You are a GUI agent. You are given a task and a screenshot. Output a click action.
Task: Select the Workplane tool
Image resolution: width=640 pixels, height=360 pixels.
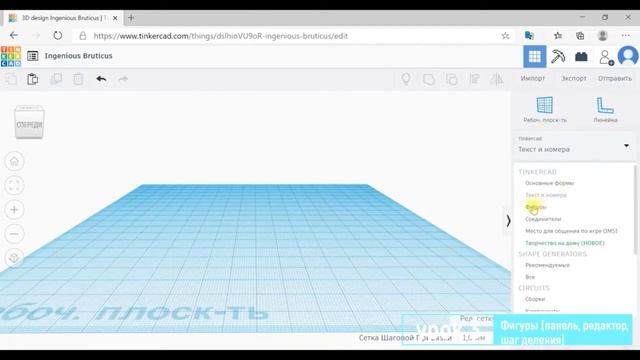pyautogui.click(x=545, y=109)
